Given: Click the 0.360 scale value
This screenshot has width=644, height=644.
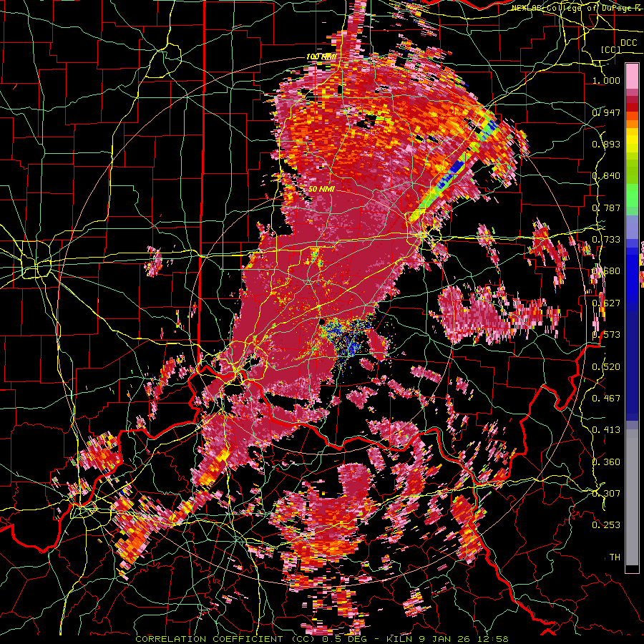Looking at the screenshot, I should click(x=606, y=462).
